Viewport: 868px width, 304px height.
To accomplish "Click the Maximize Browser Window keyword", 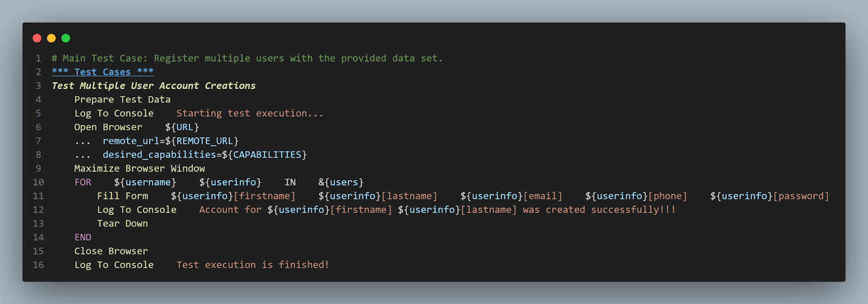I will [x=139, y=169].
